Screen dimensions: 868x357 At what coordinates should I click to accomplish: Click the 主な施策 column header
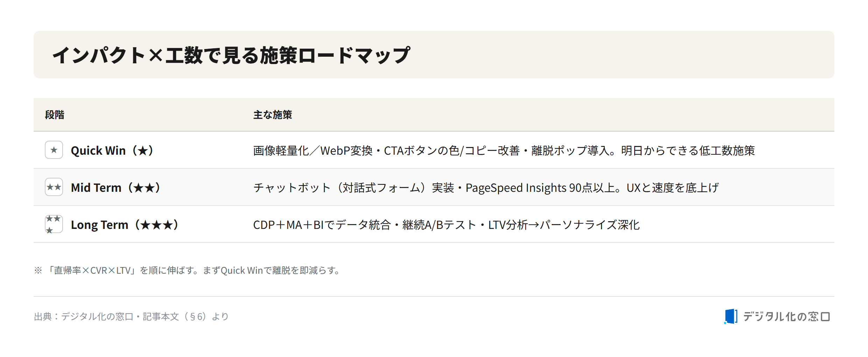(273, 115)
